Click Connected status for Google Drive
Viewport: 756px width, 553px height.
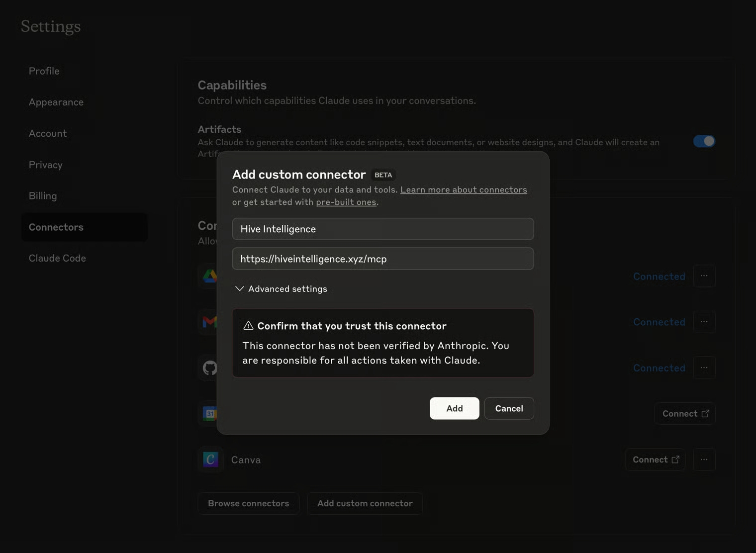point(659,276)
